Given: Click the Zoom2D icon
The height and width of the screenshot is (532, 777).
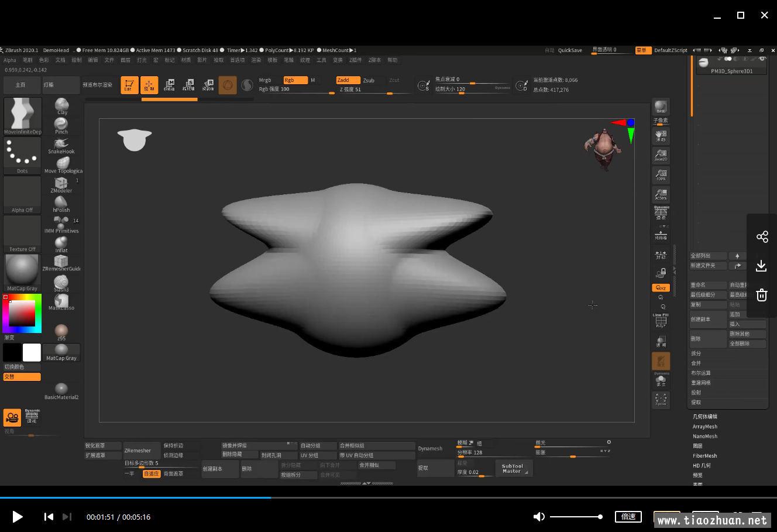Looking at the screenshot, I should pos(661,155).
